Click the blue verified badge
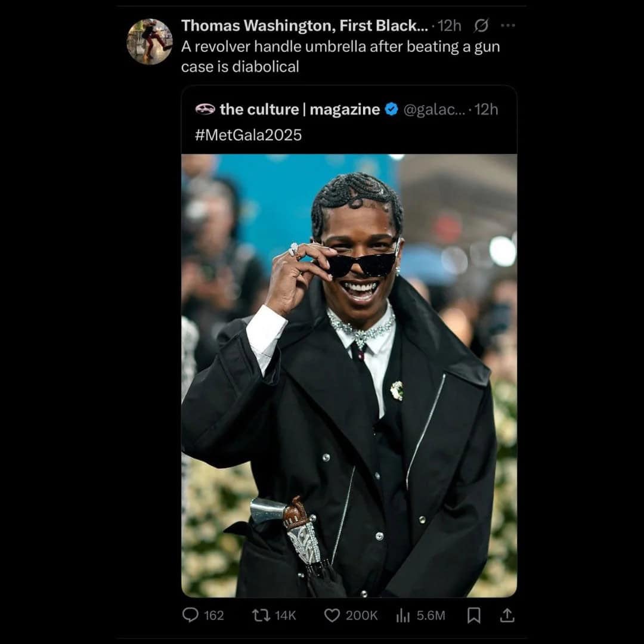 click(391, 110)
